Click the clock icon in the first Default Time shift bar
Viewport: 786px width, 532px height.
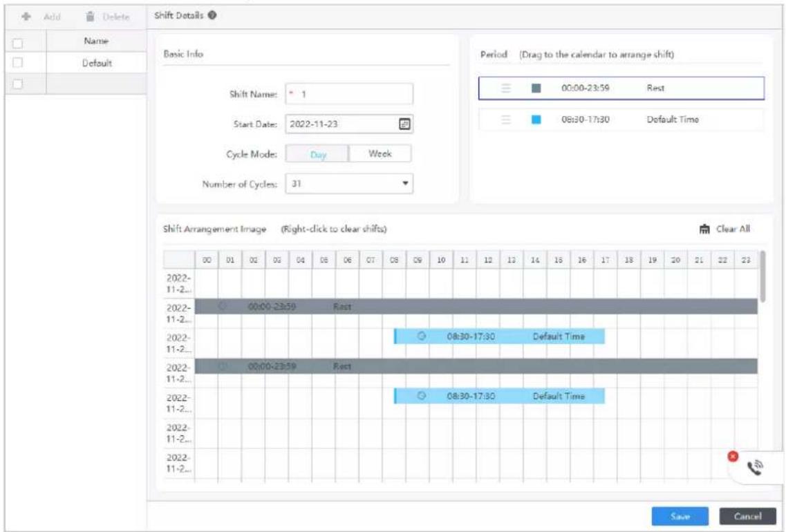pos(422,336)
